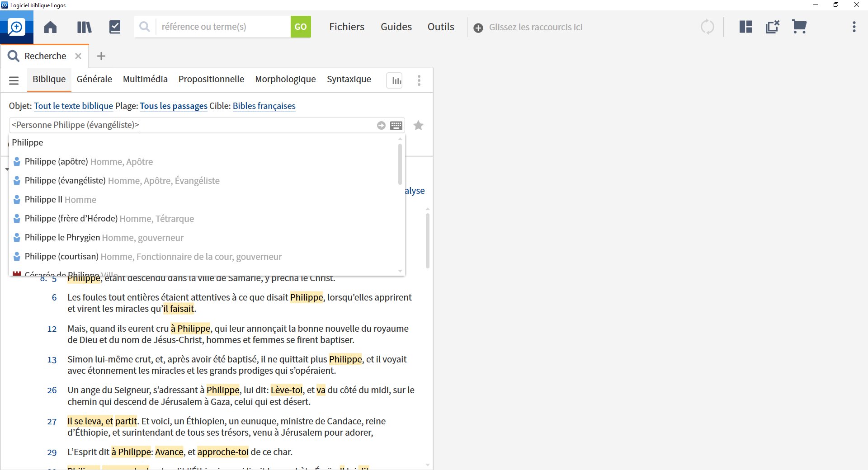Open the 'Tous les passages' range dropdown
Image resolution: width=868 pixels, height=470 pixels.
tap(174, 106)
